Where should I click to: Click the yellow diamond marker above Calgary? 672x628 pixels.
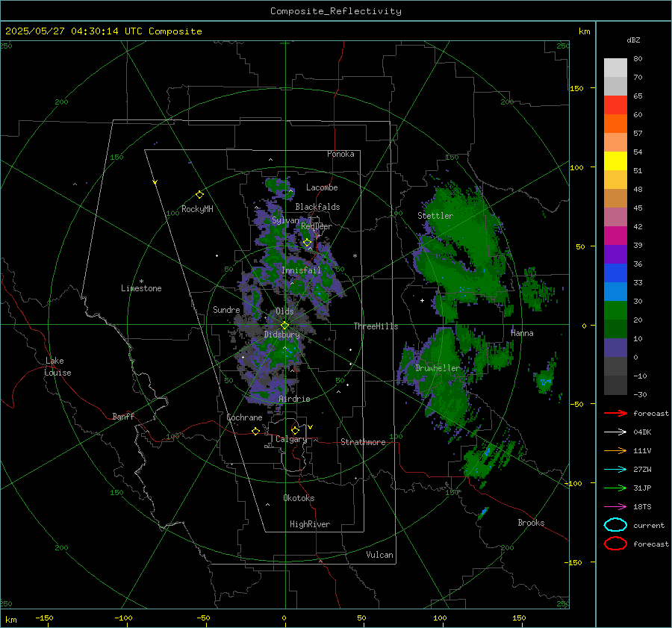295,430
